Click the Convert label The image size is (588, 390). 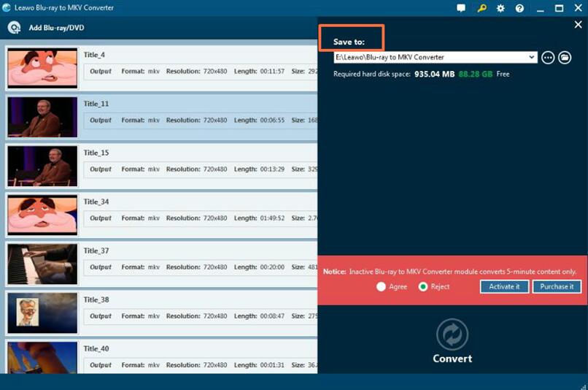pos(452,359)
